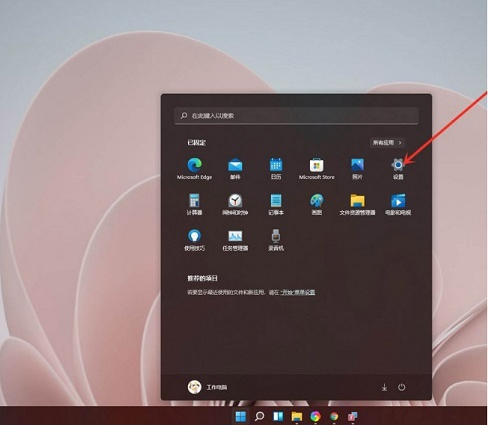Launch the Calculator (计算器) app
The height and width of the screenshot is (425, 489).
195,204
